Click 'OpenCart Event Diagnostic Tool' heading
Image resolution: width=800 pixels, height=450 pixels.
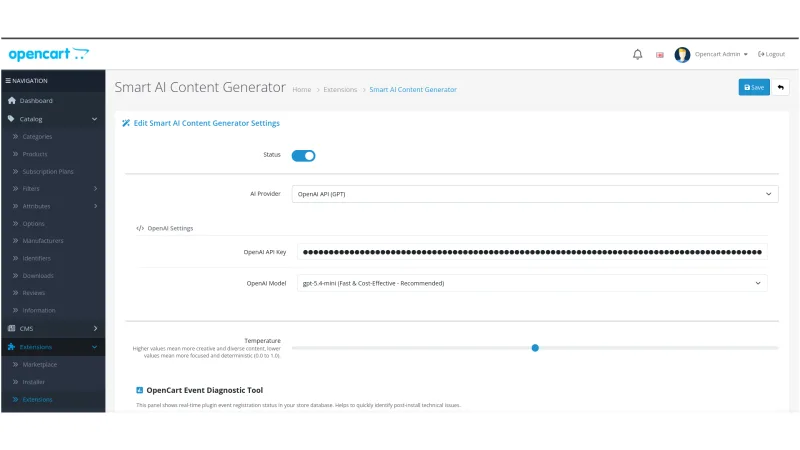pyautogui.click(x=205, y=390)
